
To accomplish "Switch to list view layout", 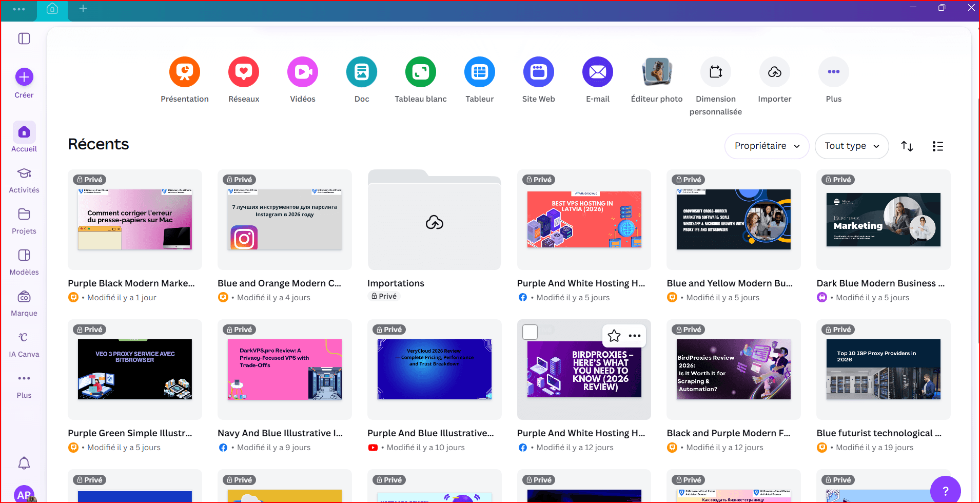I will (937, 146).
